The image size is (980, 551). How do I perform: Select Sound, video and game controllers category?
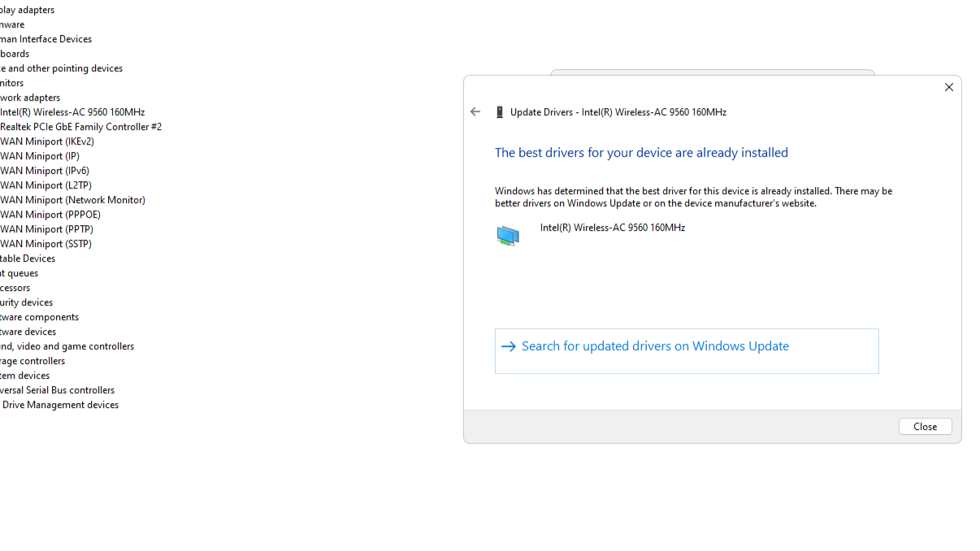67,346
